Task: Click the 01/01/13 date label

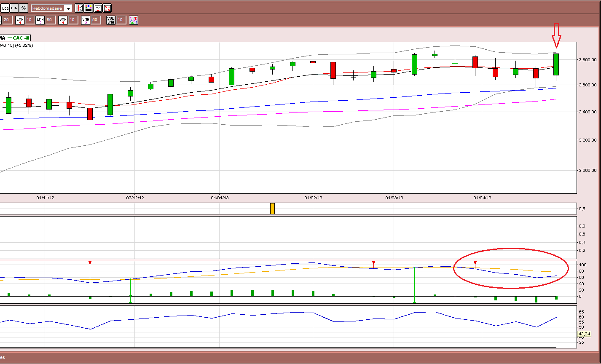Action: (x=220, y=198)
